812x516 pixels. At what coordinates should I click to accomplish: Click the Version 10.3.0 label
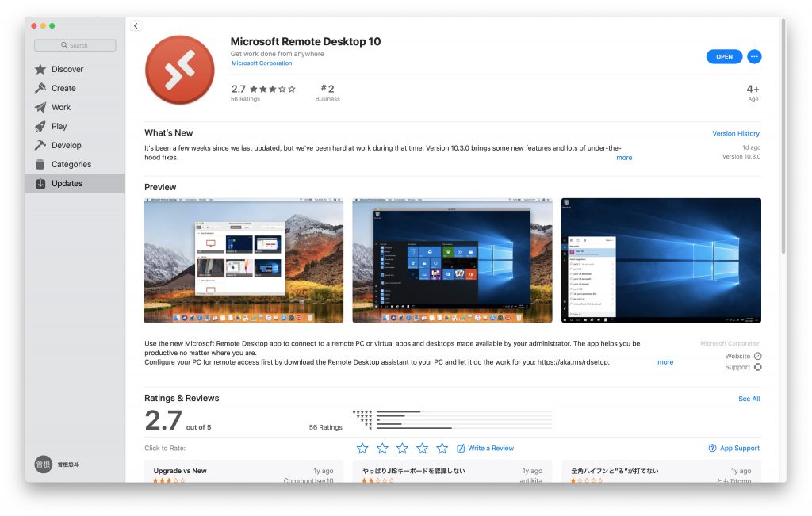(x=741, y=156)
